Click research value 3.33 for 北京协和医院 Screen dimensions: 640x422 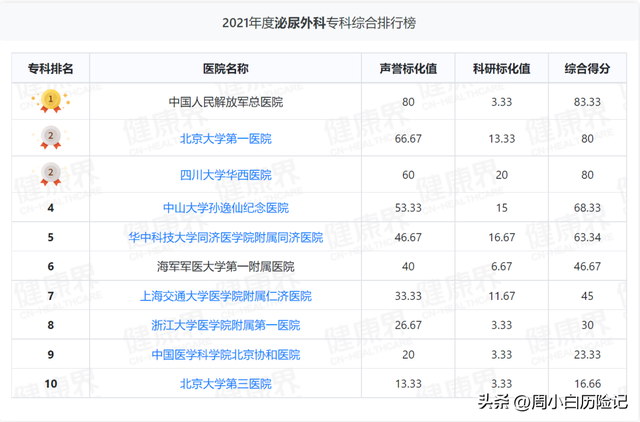pos(502,355)
